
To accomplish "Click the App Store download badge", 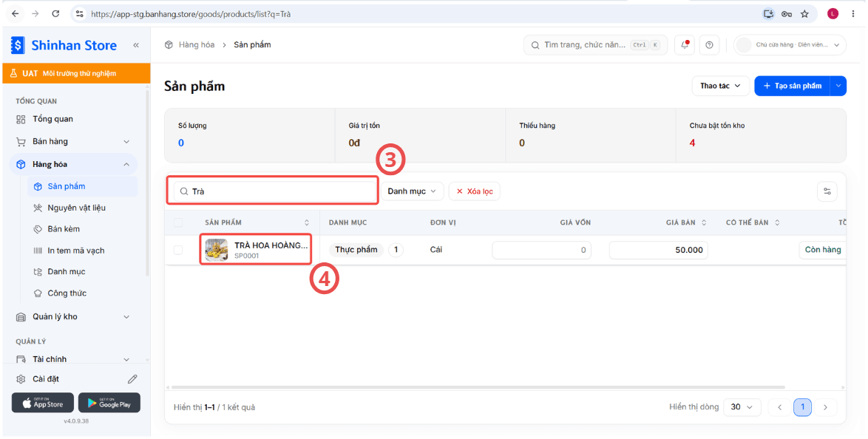I will coord(43,403).
